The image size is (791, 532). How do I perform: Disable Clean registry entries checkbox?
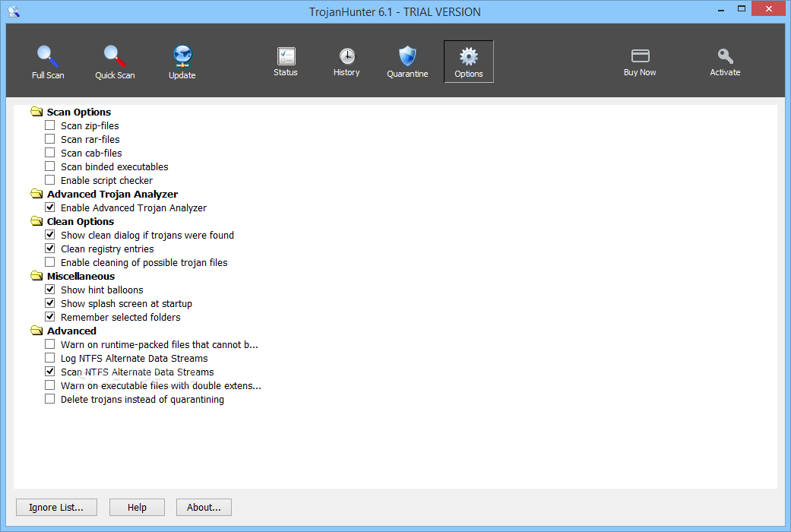tap(50, 249)
